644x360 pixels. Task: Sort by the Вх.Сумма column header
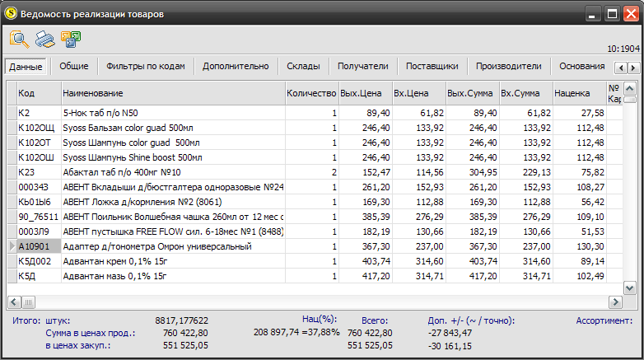click(526, 93)
